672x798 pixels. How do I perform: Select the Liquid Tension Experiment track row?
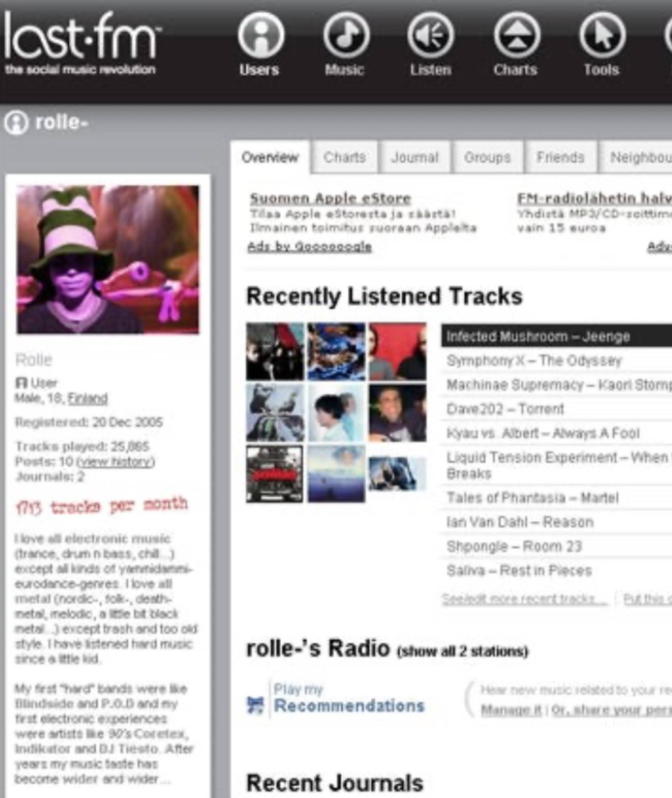pyautogui.click(x=556, y=465)
